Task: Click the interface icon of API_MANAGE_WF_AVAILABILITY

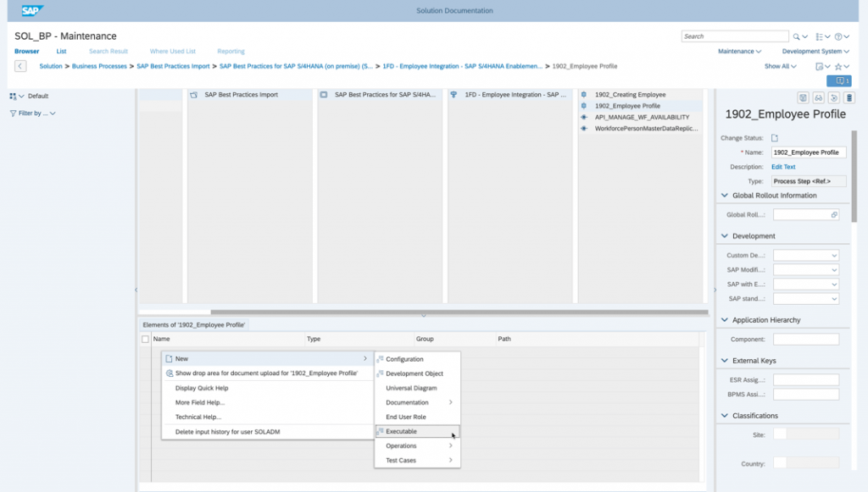Action: point(584,117)
